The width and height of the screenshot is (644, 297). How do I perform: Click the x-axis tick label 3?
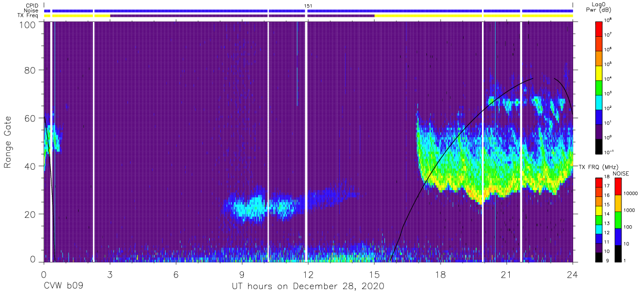coord(110,275)
